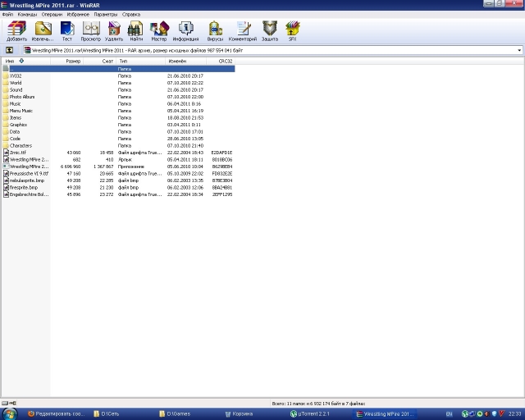
Task: Select the parent folder ".." row
Action: [118, 69]
